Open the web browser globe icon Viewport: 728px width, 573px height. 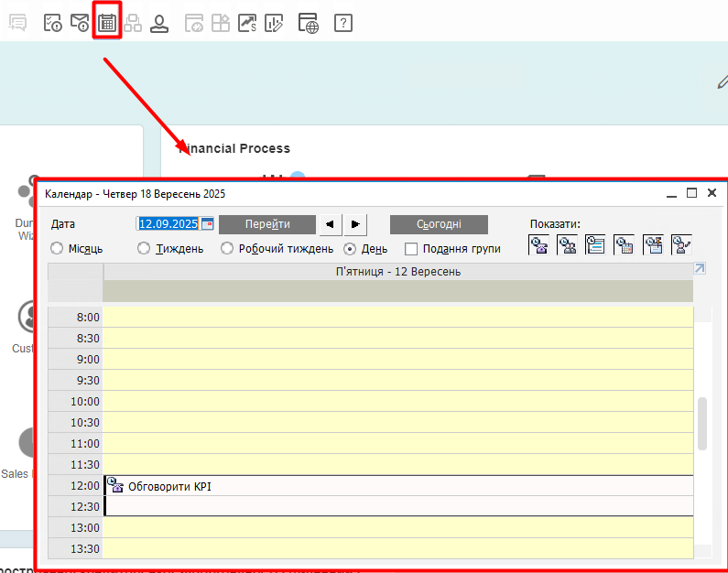309,23
